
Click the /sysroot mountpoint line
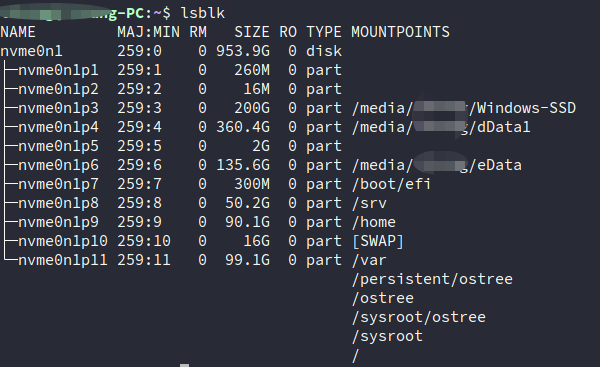(387, 336)
